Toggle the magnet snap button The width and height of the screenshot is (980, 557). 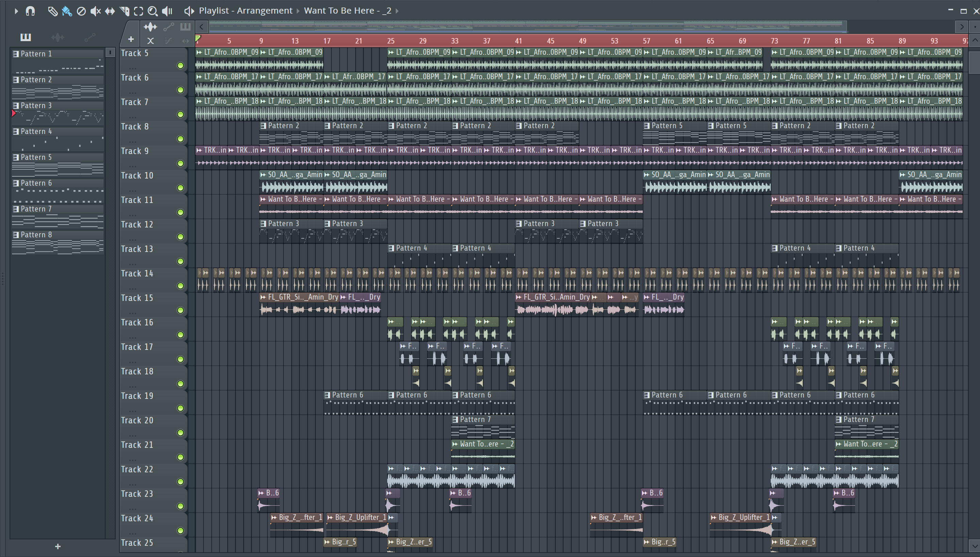[x=30, y=11]
